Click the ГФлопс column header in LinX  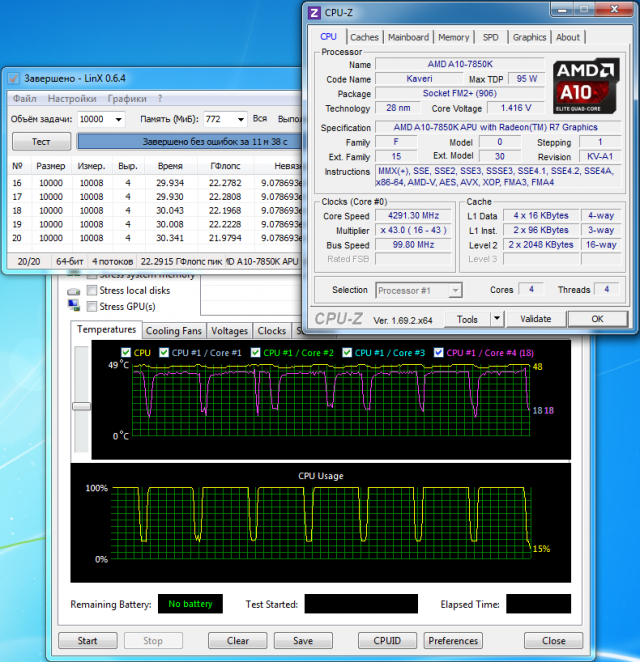(x=225, y=166)
